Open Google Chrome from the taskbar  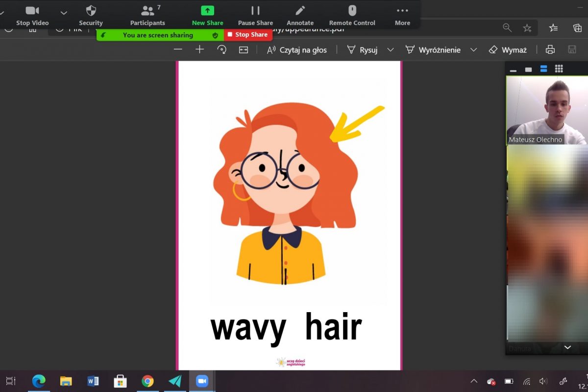tap(147, 381)
